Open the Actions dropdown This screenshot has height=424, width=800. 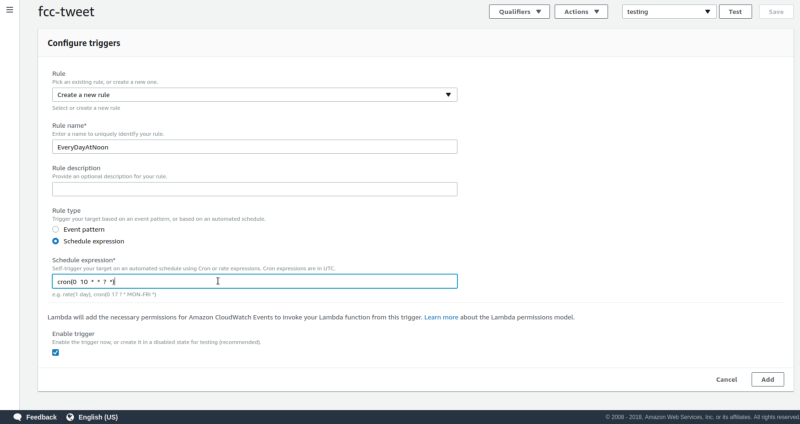click(581, 12)
